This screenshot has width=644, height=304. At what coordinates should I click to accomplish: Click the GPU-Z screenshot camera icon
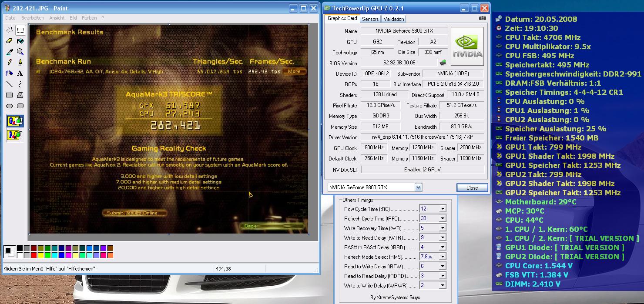[482, 18]
